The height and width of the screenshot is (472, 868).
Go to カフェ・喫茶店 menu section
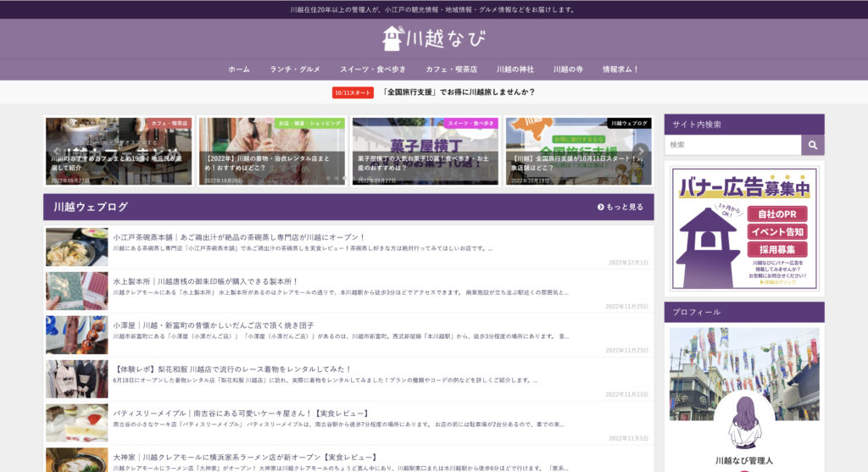(451, 69)
